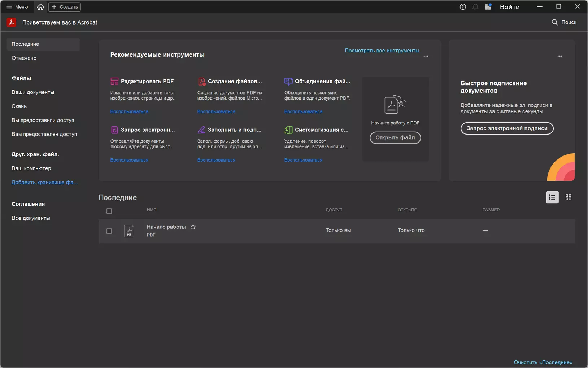Switch to grid thumbnail view icon
Screen dimensions: 588x368
point(568,197)
